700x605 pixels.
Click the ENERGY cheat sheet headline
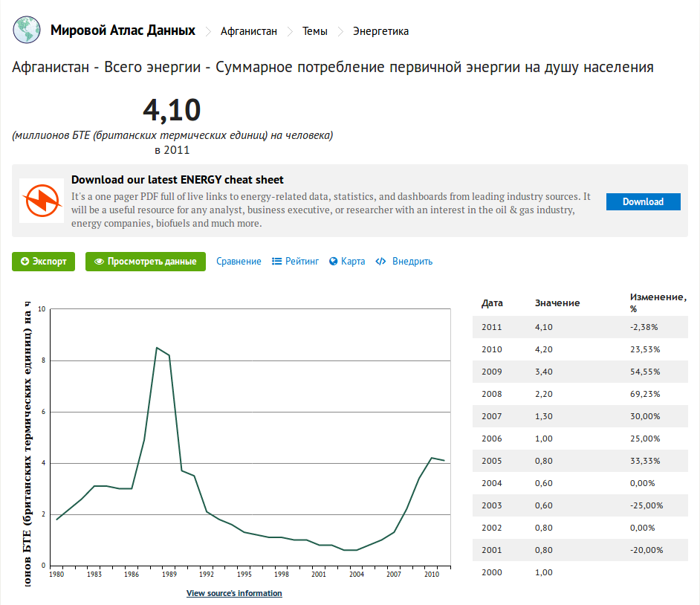click(178, 180)
